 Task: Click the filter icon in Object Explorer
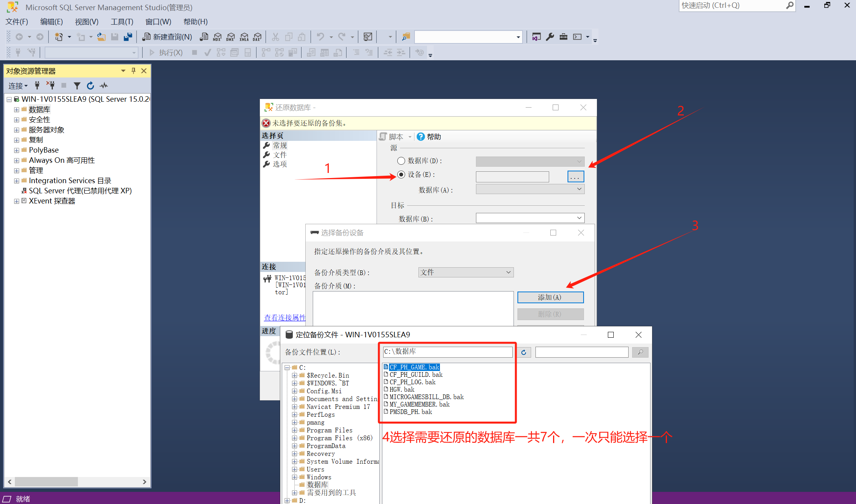coord(77,86)
